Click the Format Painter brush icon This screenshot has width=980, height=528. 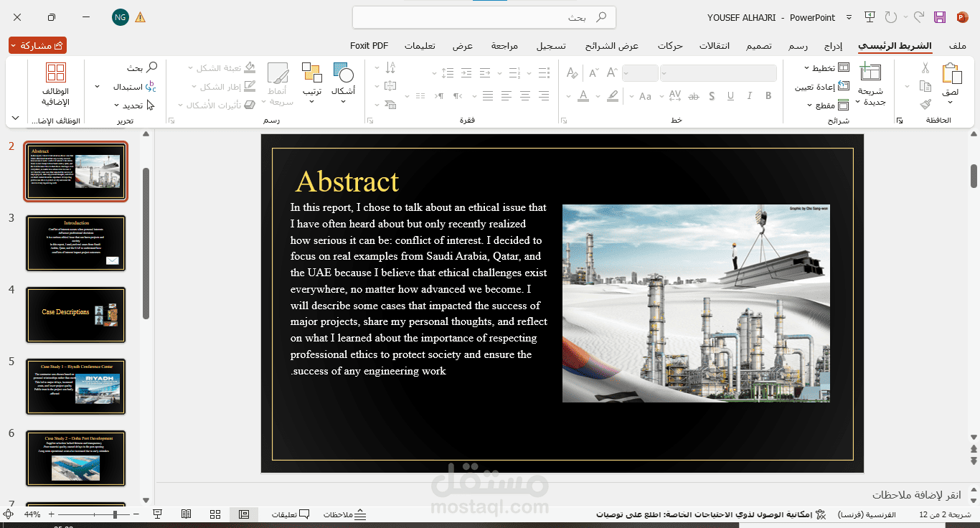[925, 105]
